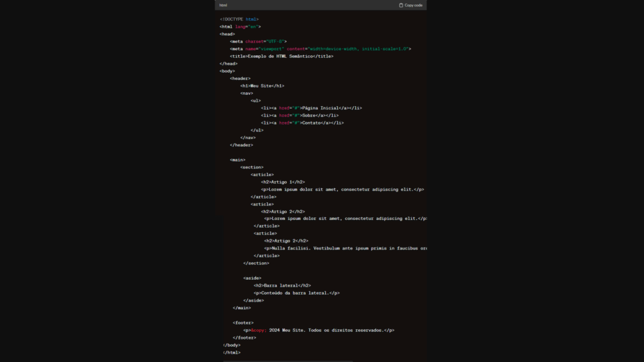Click the closing </main> tag line
Image resolution: width=644 pixels, height=362 pixels.
242,308
